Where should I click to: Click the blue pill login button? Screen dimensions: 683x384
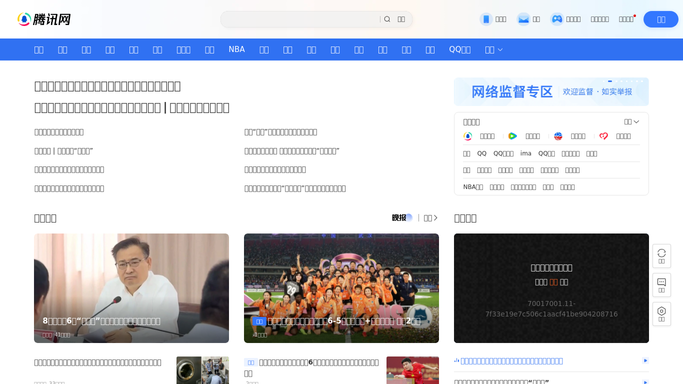(x=661, y=19)
